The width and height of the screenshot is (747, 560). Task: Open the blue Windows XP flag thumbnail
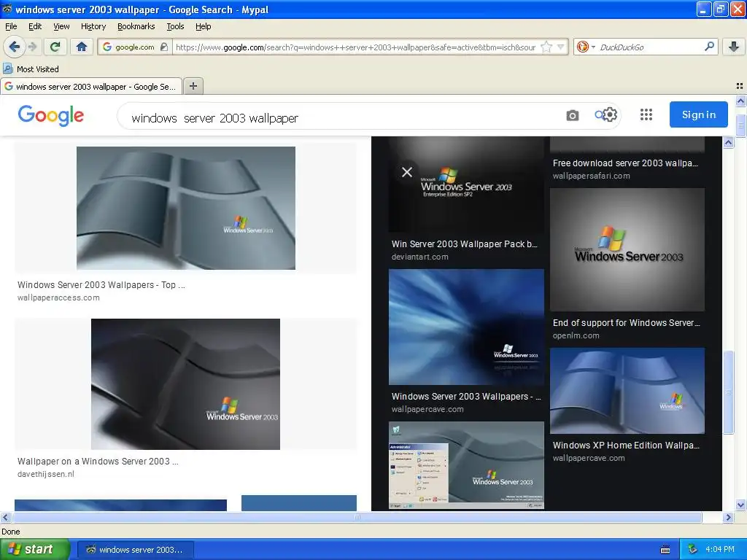pyautogui.click(x=627, y=391)
